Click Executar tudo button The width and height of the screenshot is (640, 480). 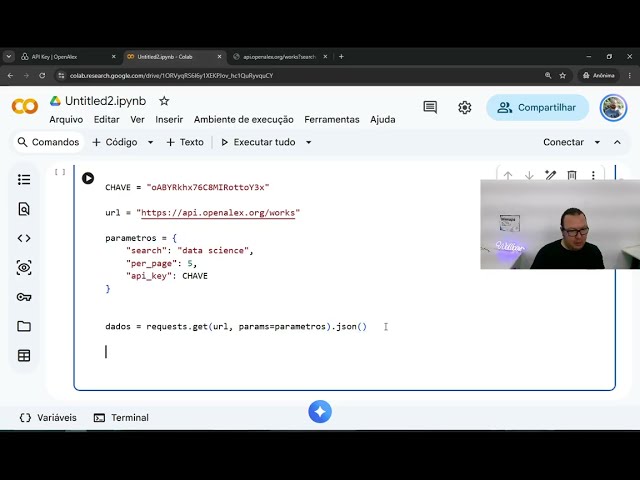[x=258, y=142]
